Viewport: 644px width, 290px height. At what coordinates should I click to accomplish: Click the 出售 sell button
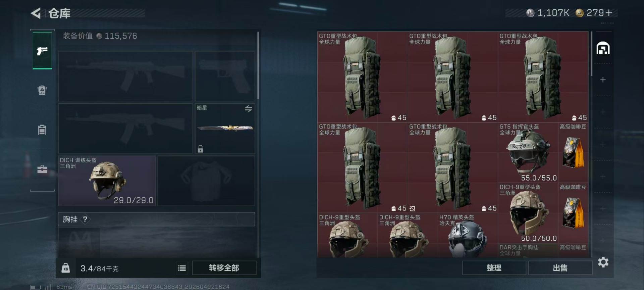[x=560, y=268]
